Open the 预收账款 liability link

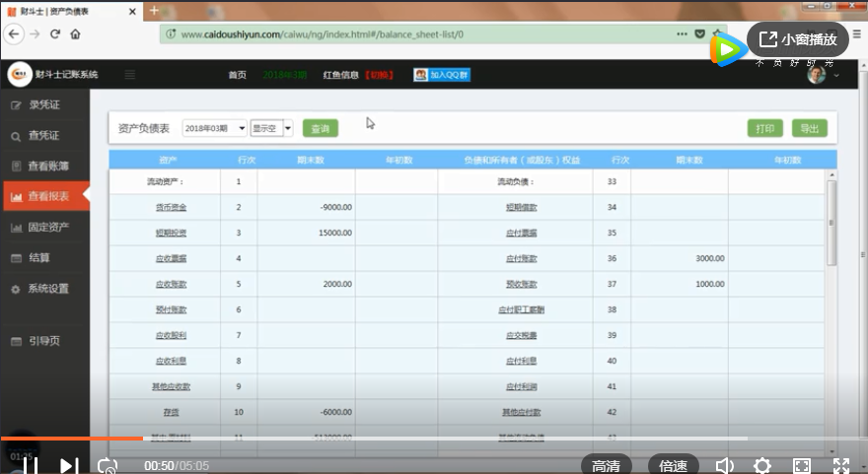coord(522,284)
